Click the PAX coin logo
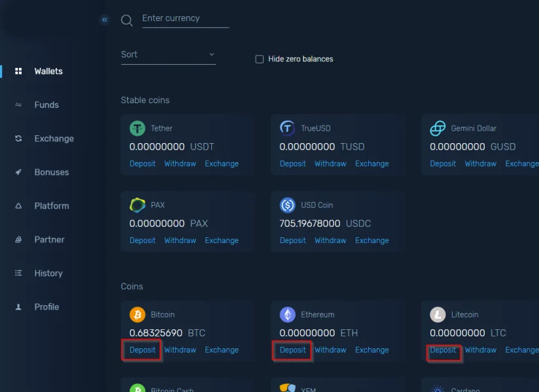Viewport: 539px width, 392px height. [x=137, y=205]
